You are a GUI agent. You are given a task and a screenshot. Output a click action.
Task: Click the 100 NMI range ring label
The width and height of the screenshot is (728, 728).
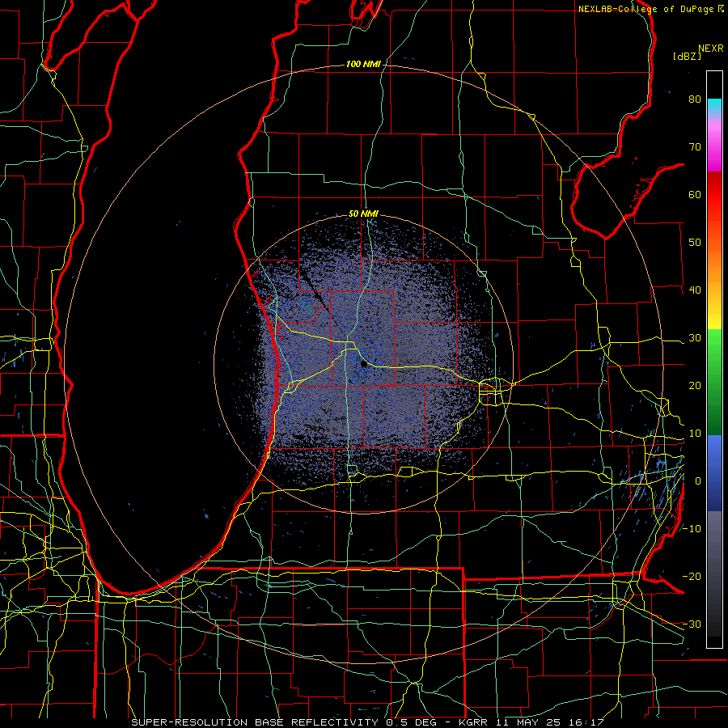363,64
